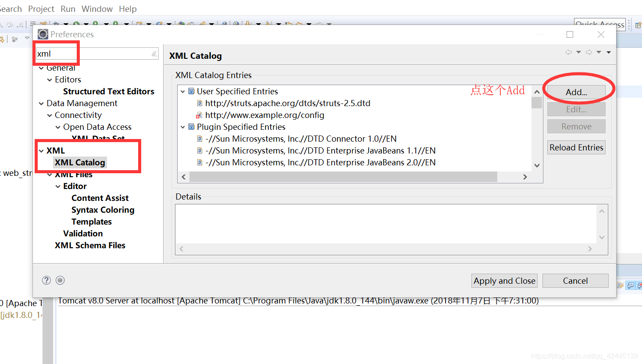
Task: Collapse the Editor node under XML Files
Action: [58, 186]
